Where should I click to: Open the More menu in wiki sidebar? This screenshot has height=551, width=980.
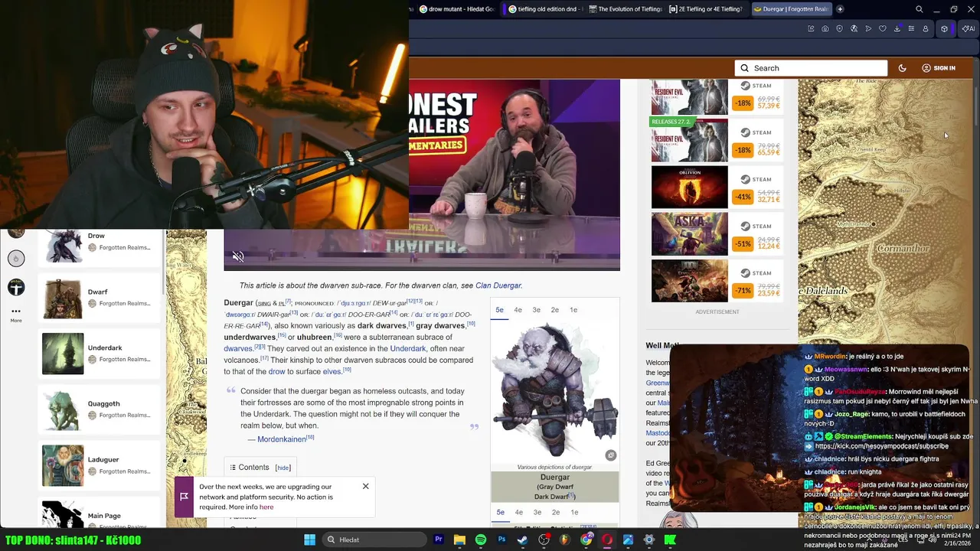(16, 315)
